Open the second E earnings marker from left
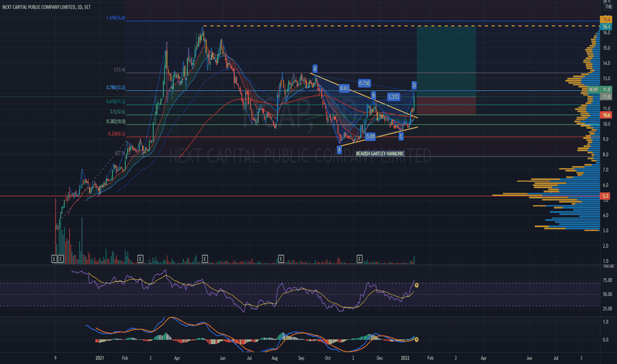 (x=61, y=259)
